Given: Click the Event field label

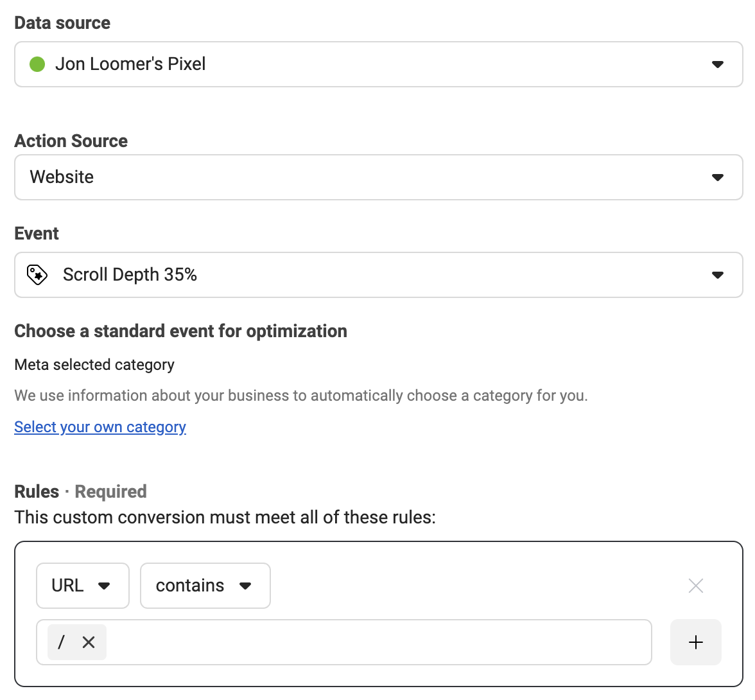Looking at the screenshot, I should click(x=37, y=234).
